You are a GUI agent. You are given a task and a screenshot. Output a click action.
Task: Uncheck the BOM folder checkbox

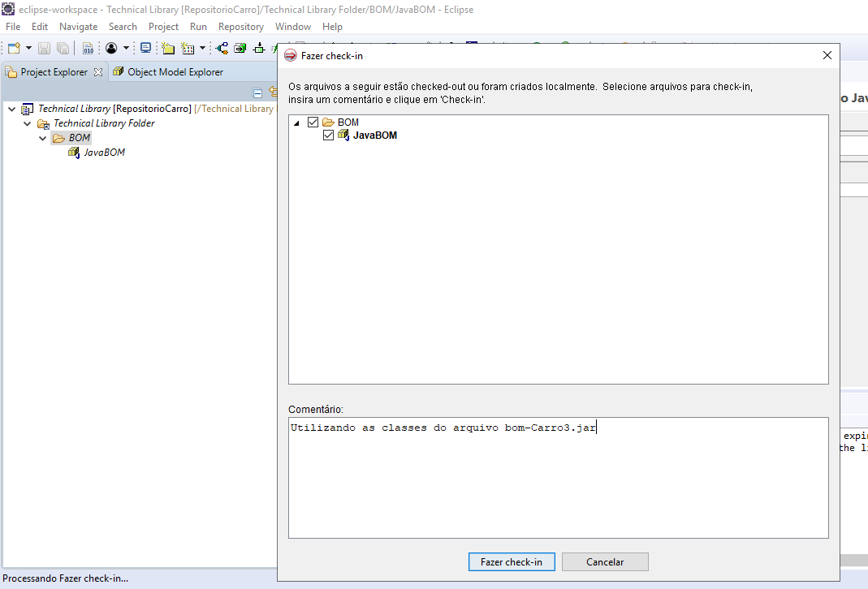313,122
